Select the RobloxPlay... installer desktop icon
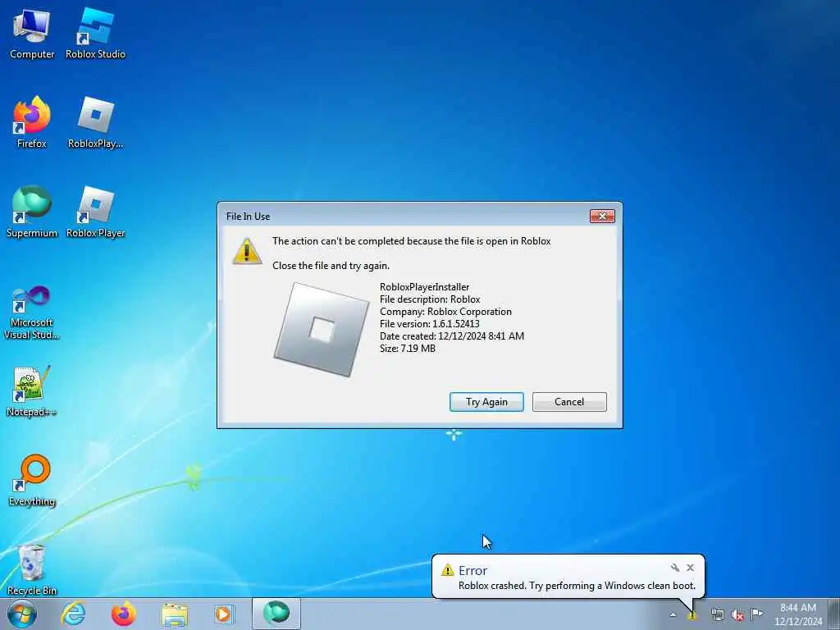Screen dimensions: 840x630 click(95, 123)
